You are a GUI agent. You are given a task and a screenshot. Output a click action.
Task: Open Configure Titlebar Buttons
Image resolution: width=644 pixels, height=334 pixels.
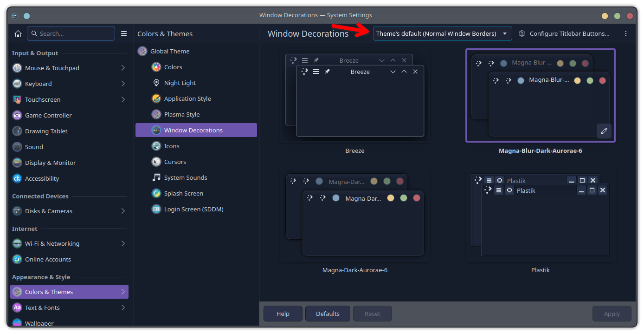[x=564, y=33]
